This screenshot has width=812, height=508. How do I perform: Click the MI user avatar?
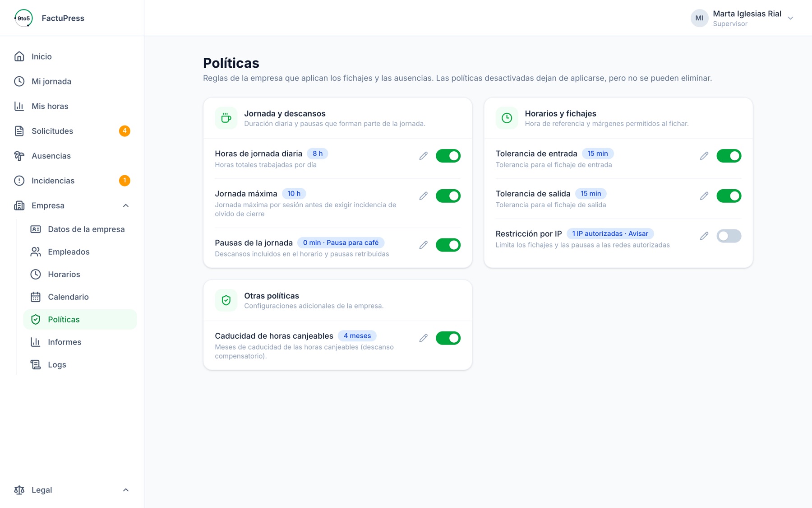699,18
